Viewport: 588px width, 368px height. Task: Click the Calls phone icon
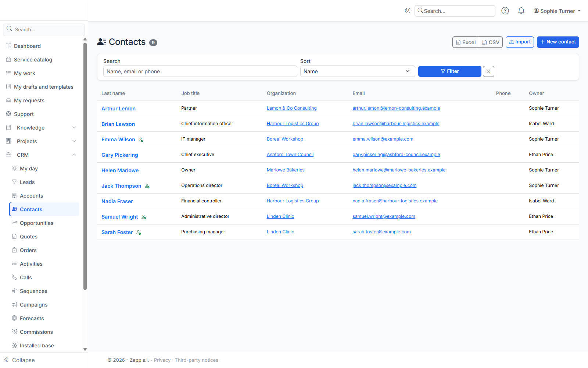click(x=14, y=277)
